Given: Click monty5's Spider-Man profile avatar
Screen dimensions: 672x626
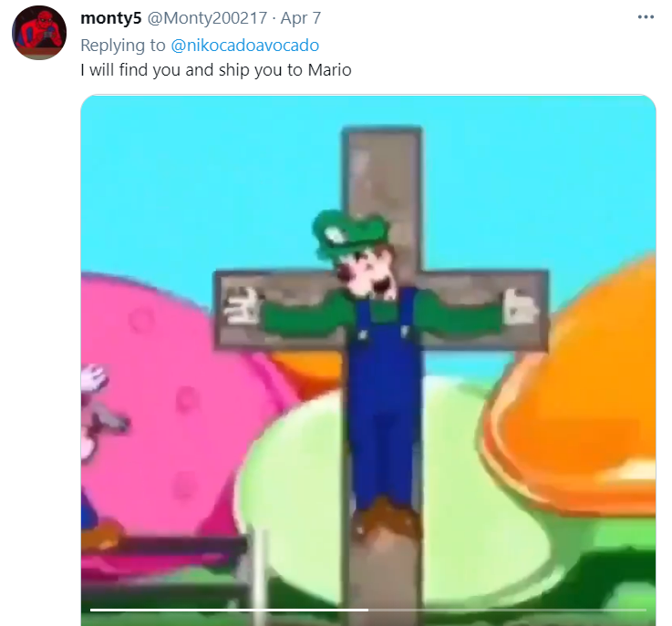Looking at the screenshot, I should [x=39, y=33].
